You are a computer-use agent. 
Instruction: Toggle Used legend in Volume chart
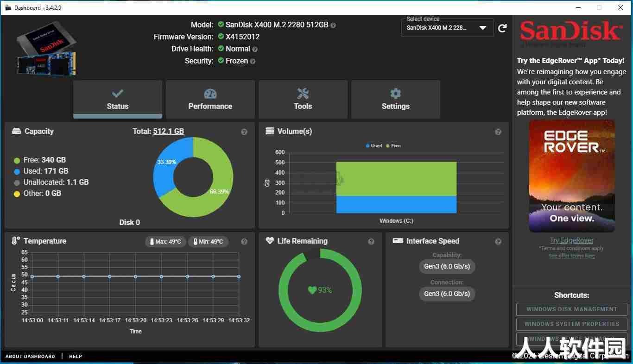[373, 146]
